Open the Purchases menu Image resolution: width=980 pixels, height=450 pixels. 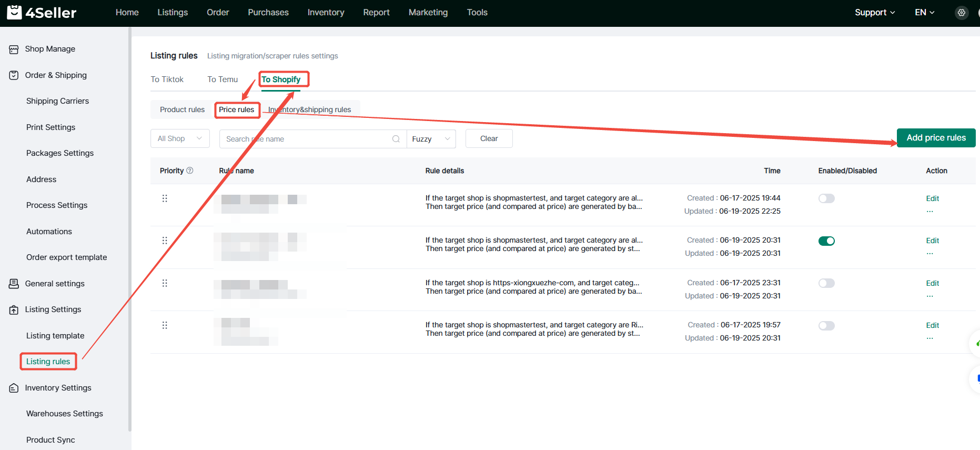[268, 13]
